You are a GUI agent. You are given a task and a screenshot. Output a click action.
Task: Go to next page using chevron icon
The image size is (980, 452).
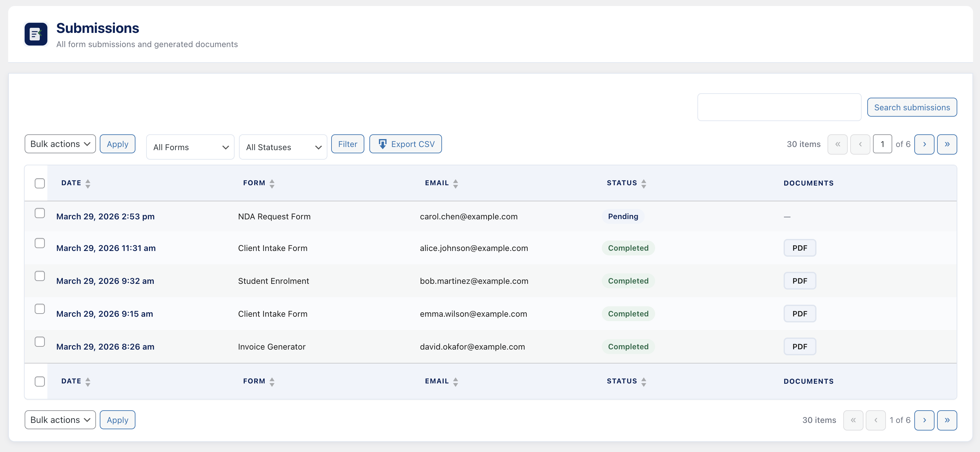tap(924, 144)
